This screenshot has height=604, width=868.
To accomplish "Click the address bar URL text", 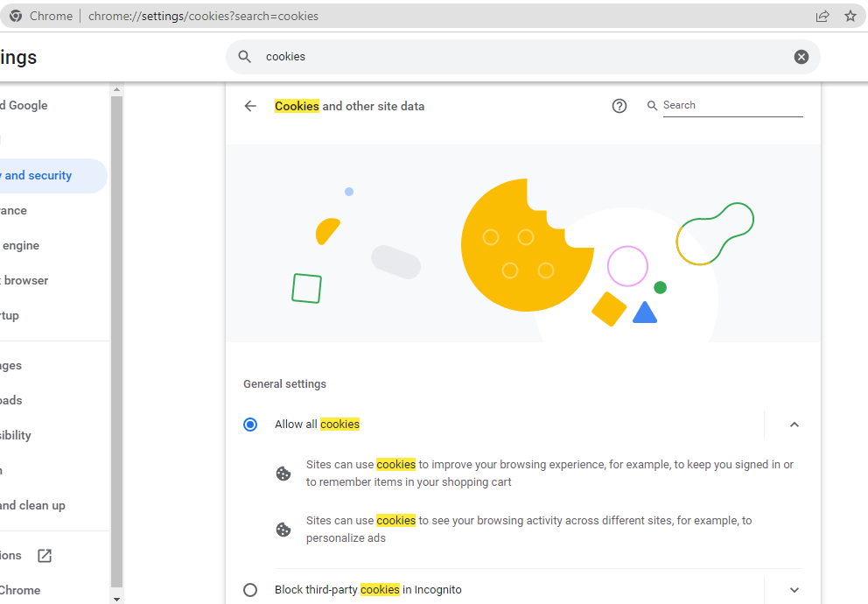I will 203,16.
